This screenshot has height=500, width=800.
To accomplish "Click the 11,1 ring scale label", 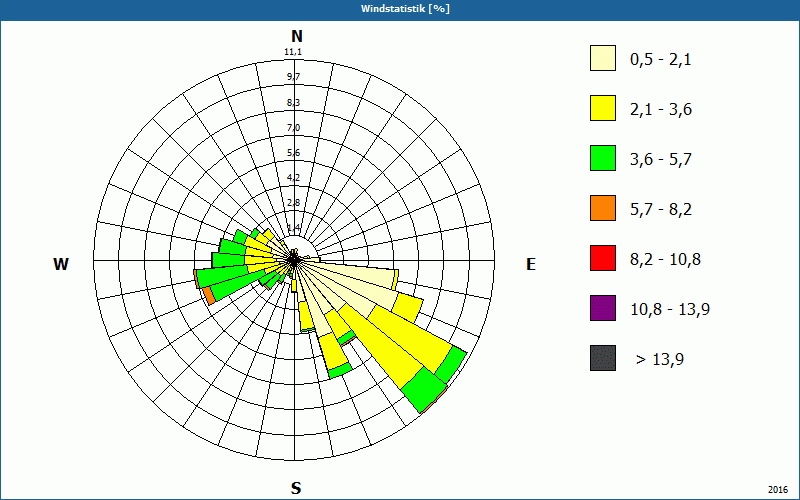I will (293, 52).
